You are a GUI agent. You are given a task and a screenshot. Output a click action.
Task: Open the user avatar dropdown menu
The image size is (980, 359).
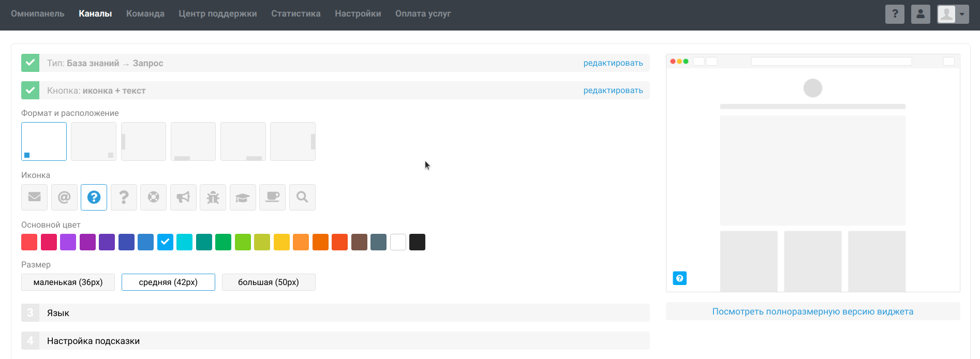pyautogui.click(x=953, y=14)
